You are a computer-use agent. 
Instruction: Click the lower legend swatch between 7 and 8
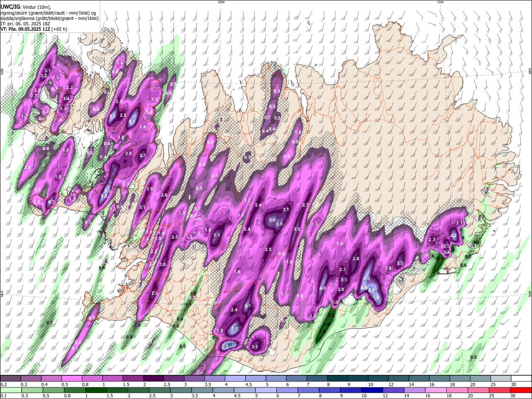pos(309,390)
